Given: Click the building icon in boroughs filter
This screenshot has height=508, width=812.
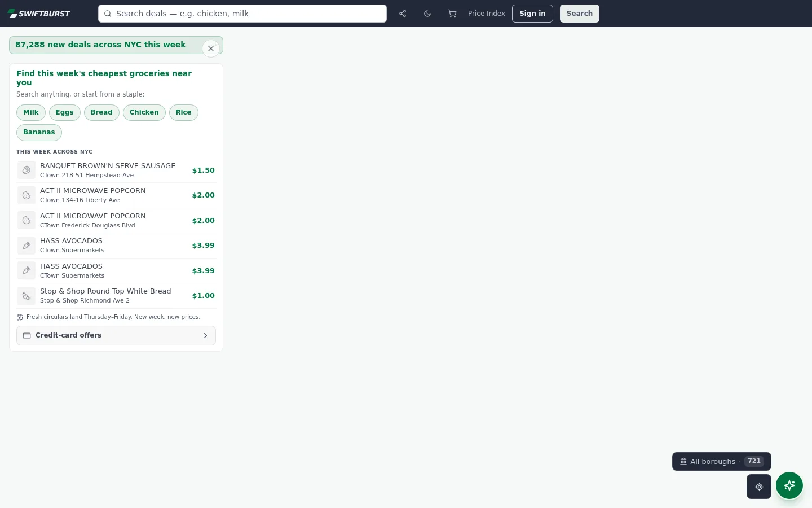Looking at the screenshot, I should coord(683,461).
